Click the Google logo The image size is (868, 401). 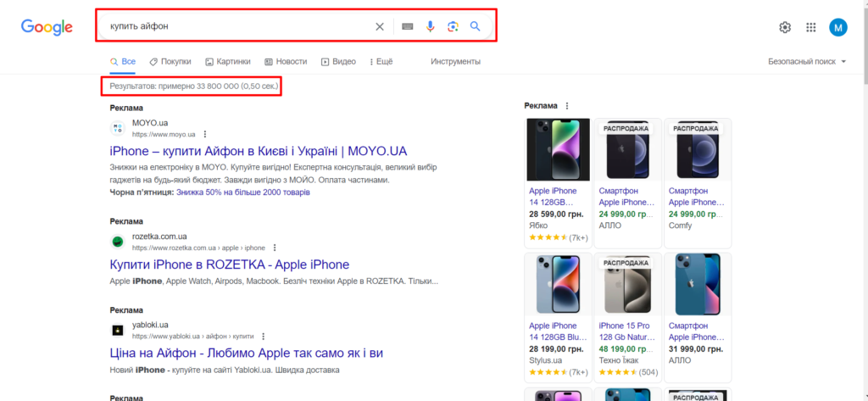point(47,27)
